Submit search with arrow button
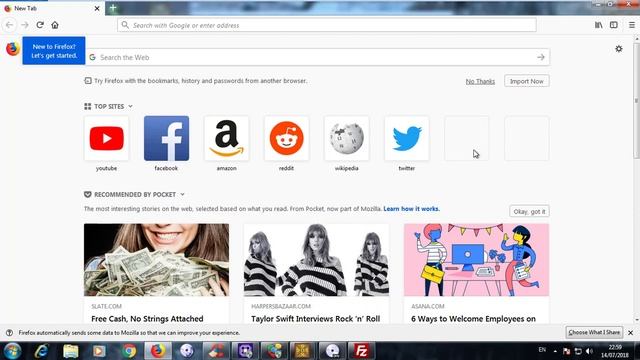The height and width of the screenshot is (360, 640). point(541,57)
